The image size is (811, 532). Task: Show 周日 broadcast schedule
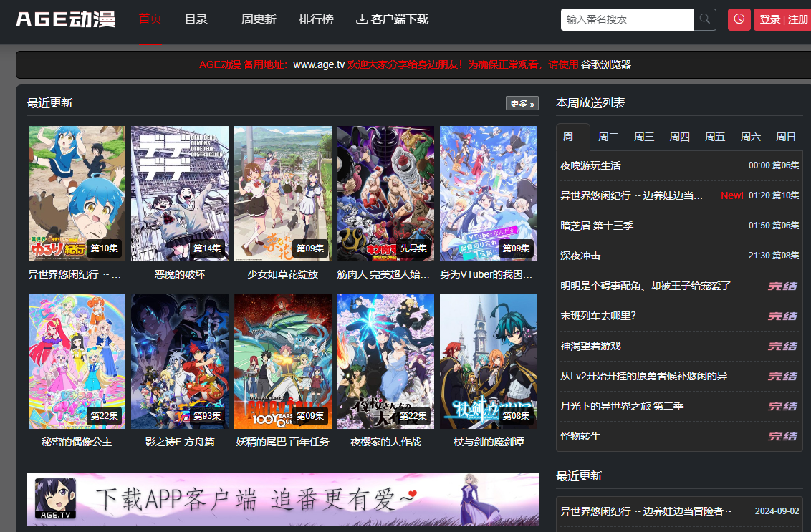pyautogui.click(x=786, y=137)
